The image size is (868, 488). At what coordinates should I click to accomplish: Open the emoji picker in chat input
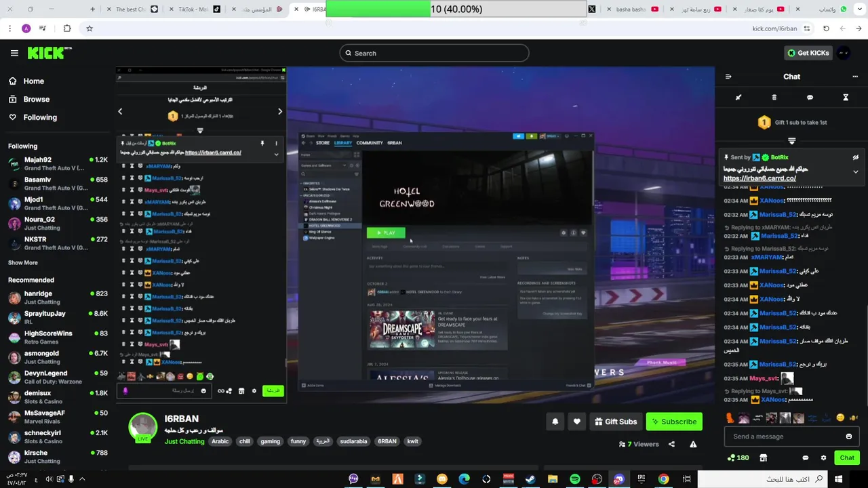pyautogui.click(x=848, y=436)
